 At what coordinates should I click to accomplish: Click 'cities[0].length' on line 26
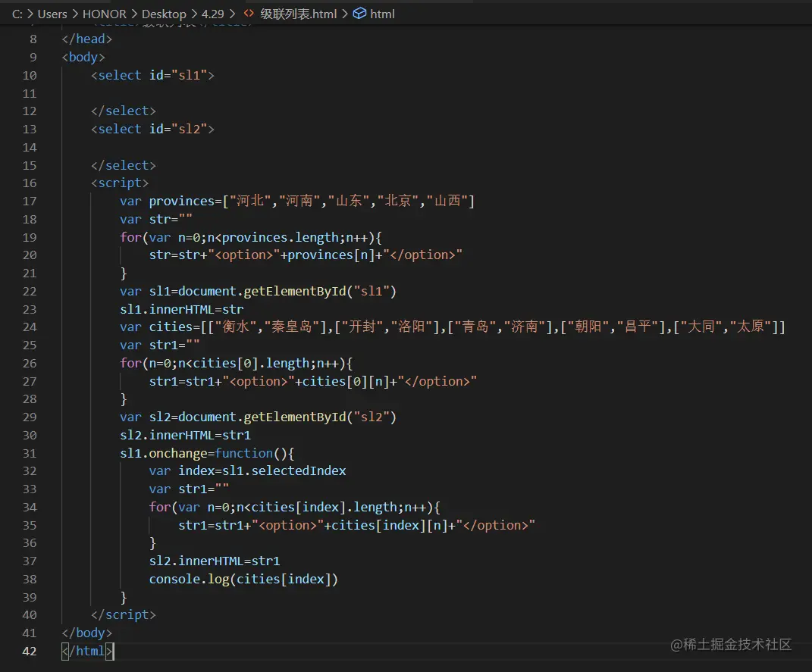tap(251, 364)
